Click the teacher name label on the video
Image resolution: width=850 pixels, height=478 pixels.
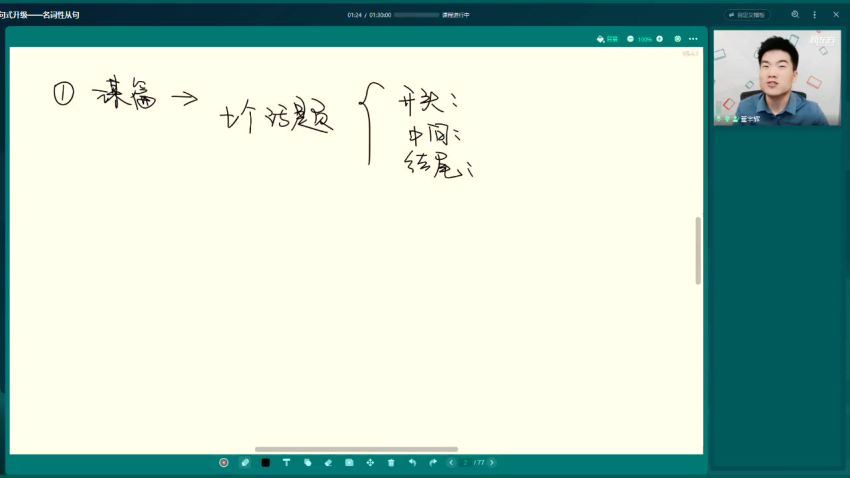[x=750, y=119]
